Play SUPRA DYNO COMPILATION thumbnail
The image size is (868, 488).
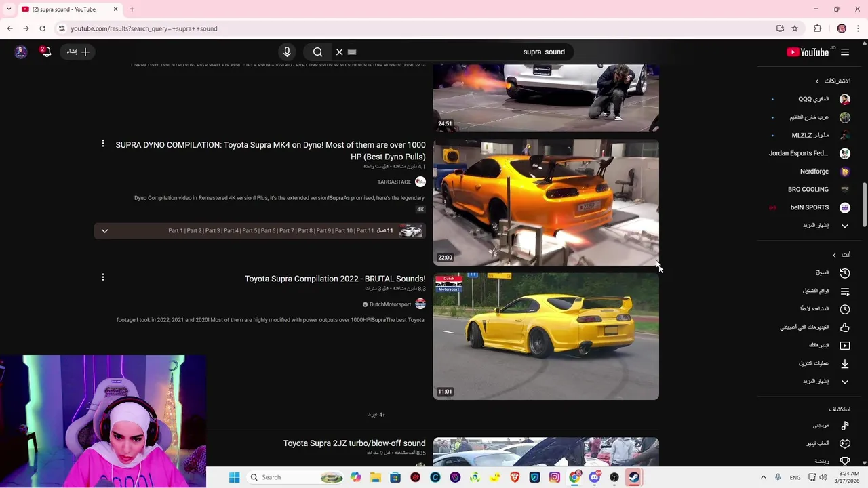tap(546, 202)
